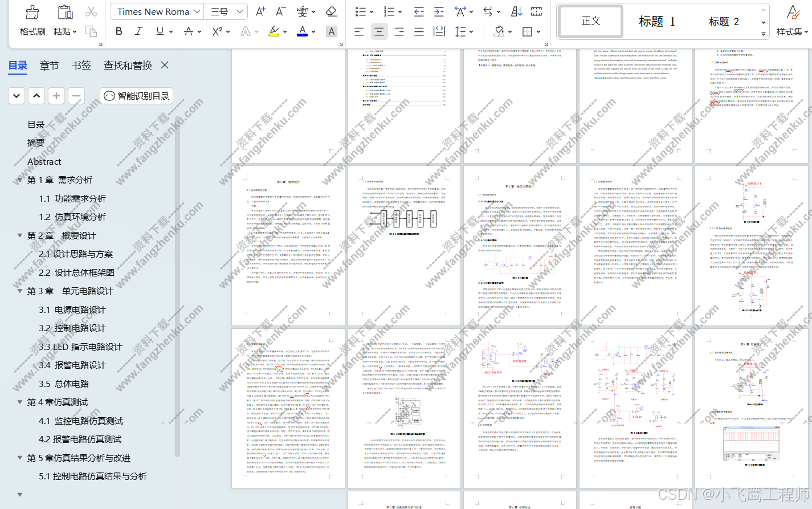Open the font dialog launcher arrow

(x=341, y=43)
